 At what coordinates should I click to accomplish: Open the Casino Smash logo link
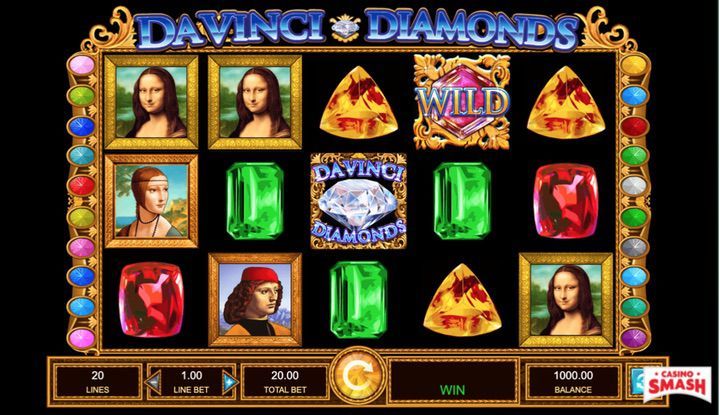[x=677, y=383]
